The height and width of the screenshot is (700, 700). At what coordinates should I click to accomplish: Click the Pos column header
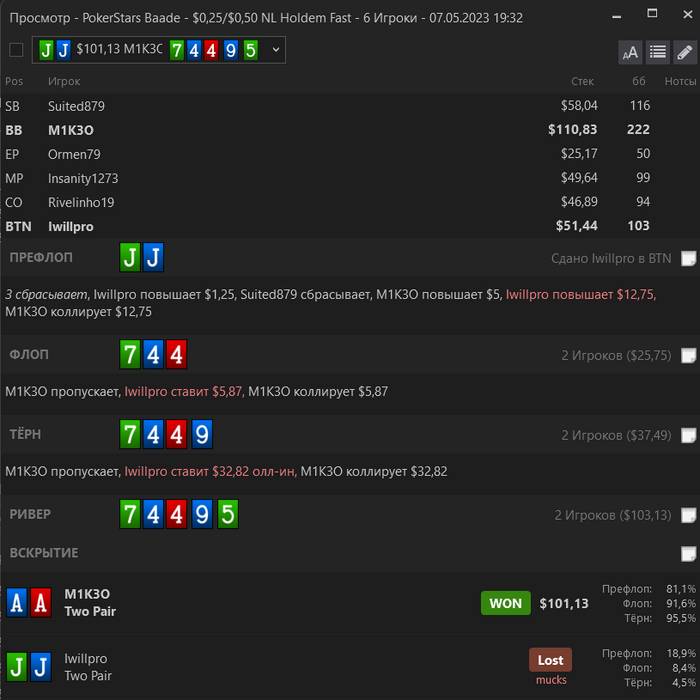coord(14,81)
